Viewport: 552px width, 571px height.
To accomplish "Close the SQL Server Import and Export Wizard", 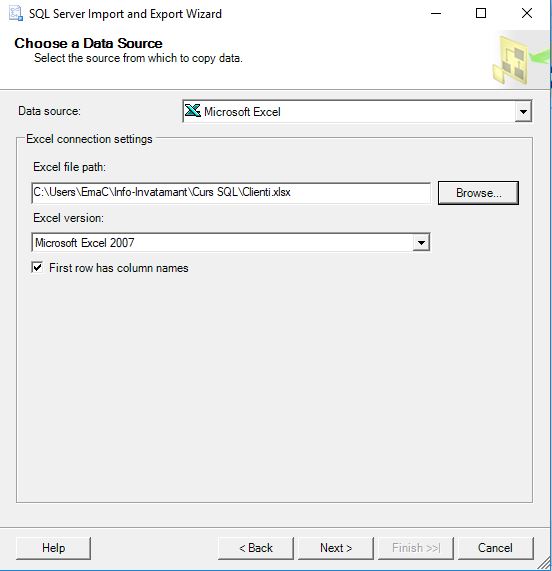I will pos(527,13).
